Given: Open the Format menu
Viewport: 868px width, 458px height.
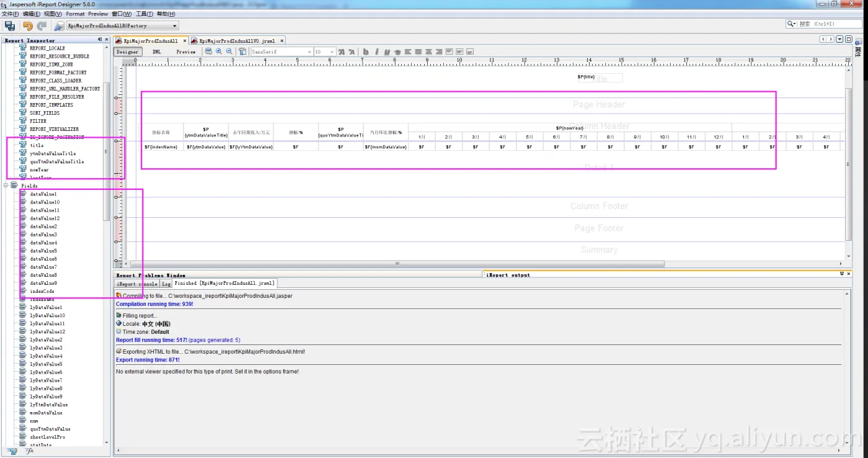Looking at the screenshot, I should pyautogui.click(x=75, y=14).
